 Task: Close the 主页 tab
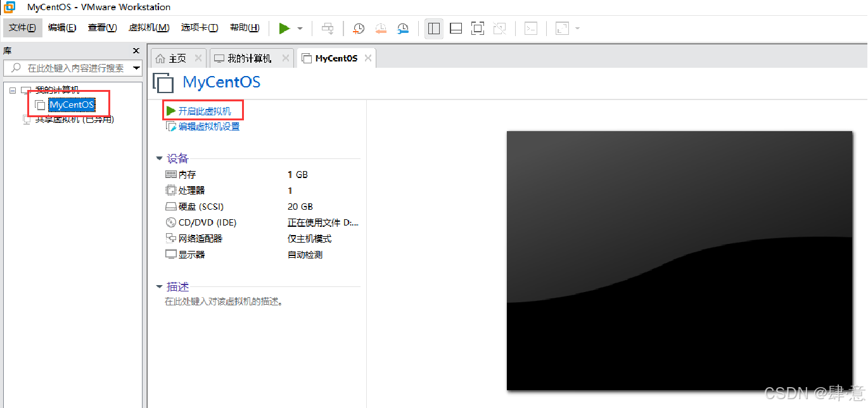[198, 58]
